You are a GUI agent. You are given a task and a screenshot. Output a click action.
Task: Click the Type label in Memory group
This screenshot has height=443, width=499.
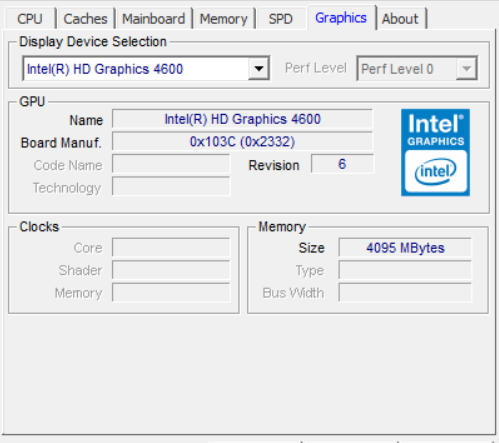(310, 271)
